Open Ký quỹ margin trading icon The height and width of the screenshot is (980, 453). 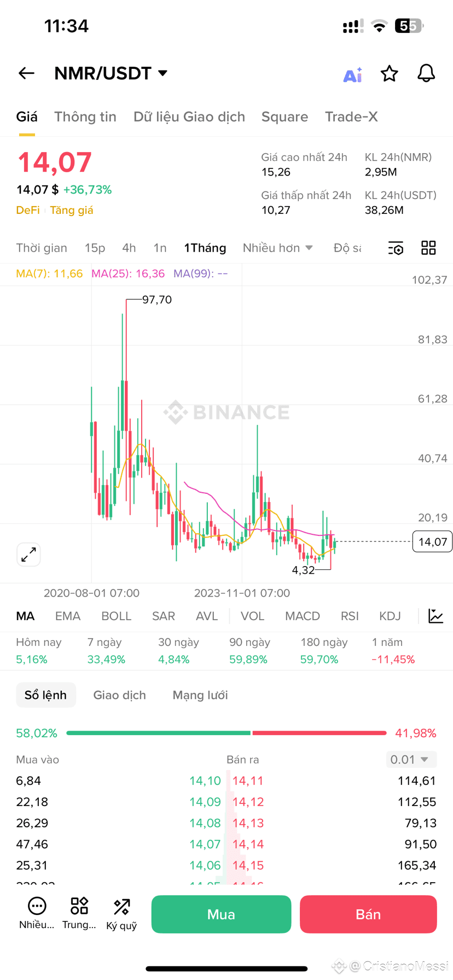121,914
